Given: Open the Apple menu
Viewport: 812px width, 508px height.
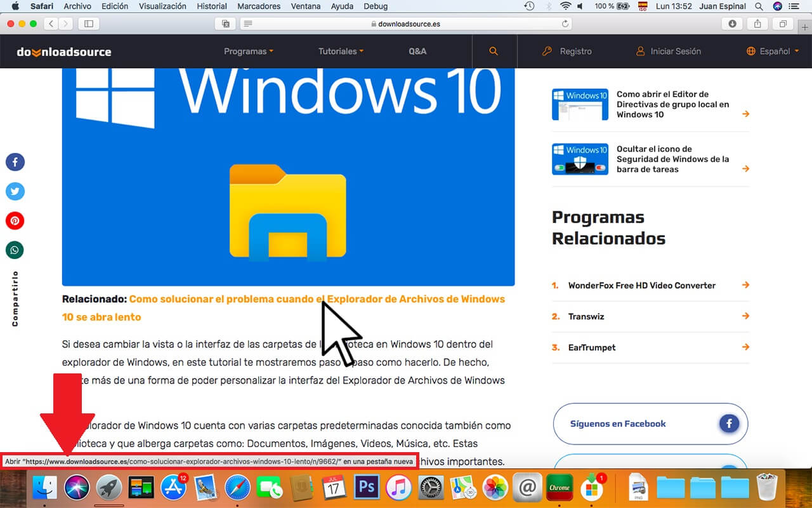Looking at the screenshot, I should [x=15, y=6].
